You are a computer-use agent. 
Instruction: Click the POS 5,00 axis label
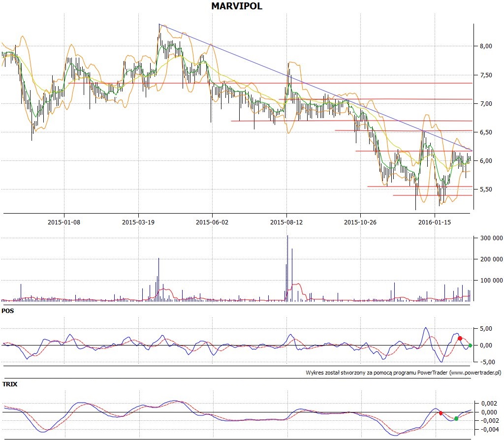[x=486, y=328]
